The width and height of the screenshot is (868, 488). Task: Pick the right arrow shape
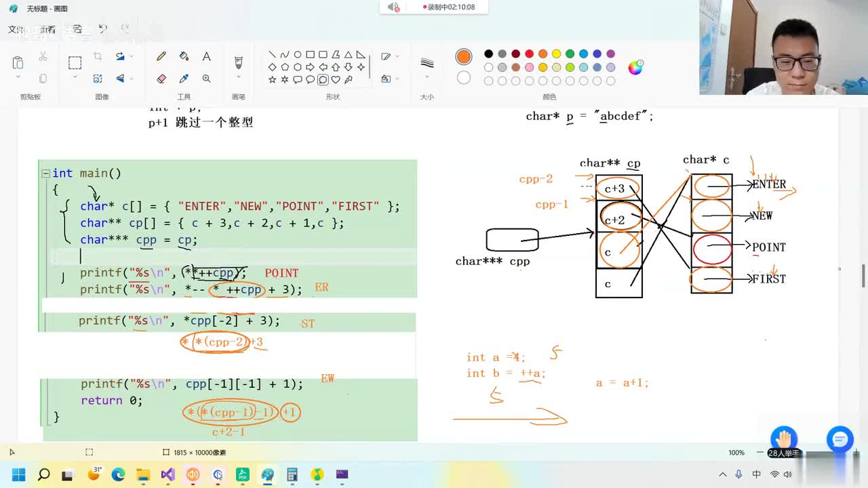click(x=310, y=67)
